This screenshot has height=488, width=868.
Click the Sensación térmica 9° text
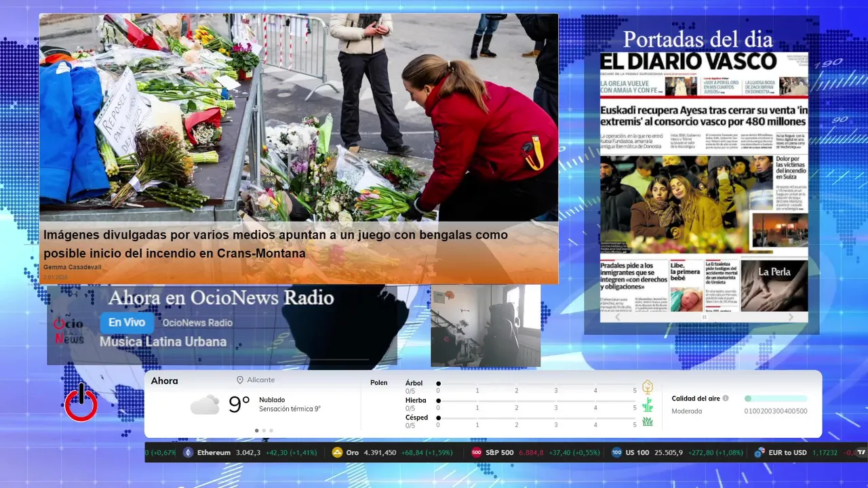click(x=290, y=409)
